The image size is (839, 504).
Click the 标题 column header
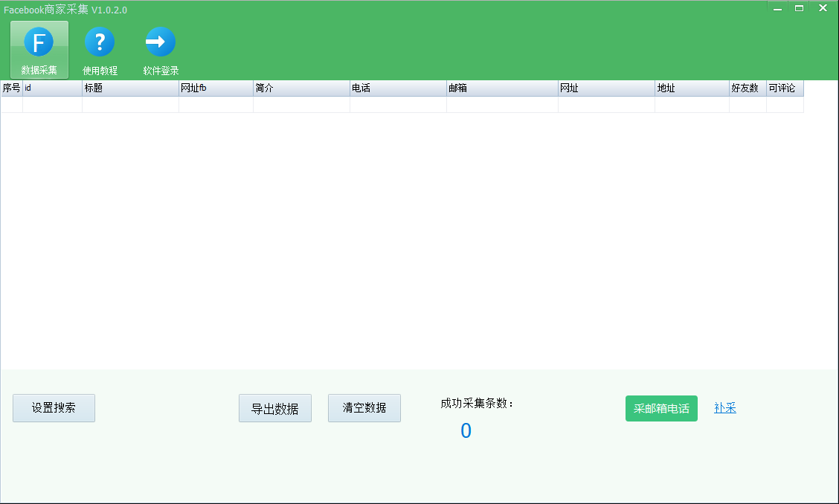(x=131, y=88)
